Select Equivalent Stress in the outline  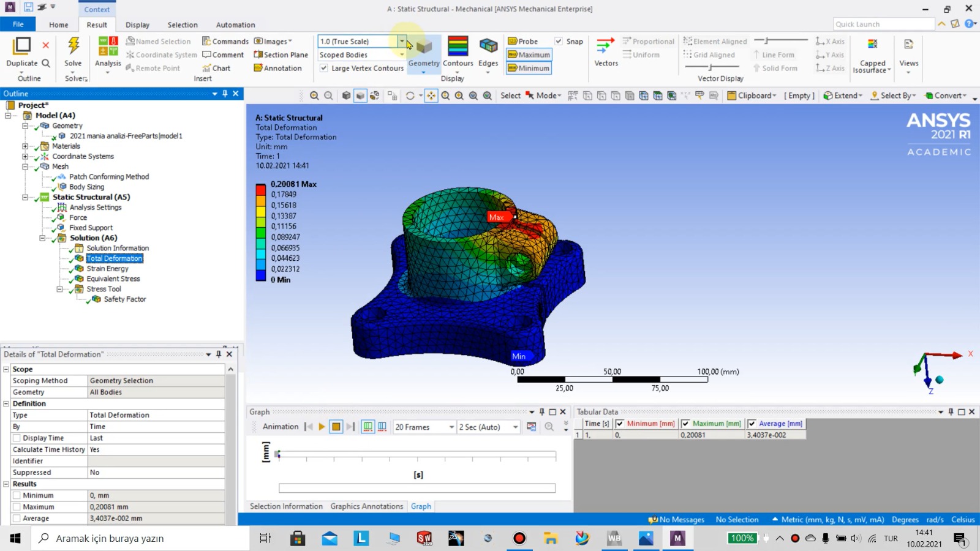(x=113, y=279)
